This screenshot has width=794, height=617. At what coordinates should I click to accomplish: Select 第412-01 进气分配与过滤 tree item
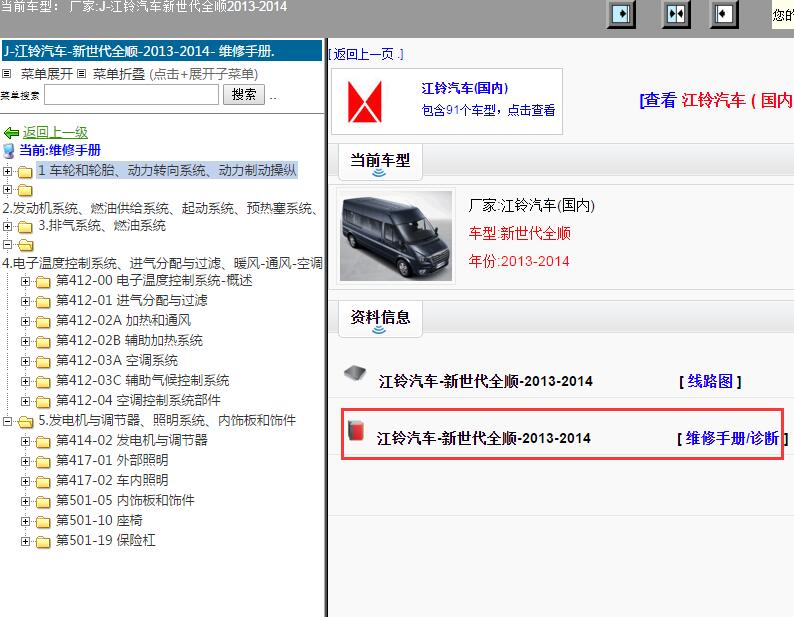pos(132,301)
